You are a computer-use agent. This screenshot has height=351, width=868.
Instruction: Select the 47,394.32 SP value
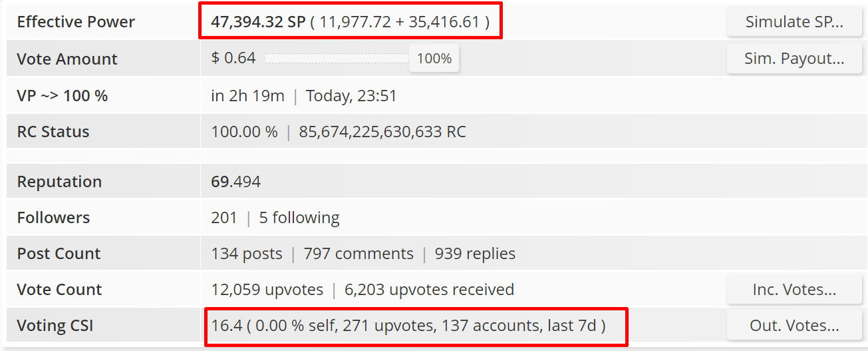258,22
